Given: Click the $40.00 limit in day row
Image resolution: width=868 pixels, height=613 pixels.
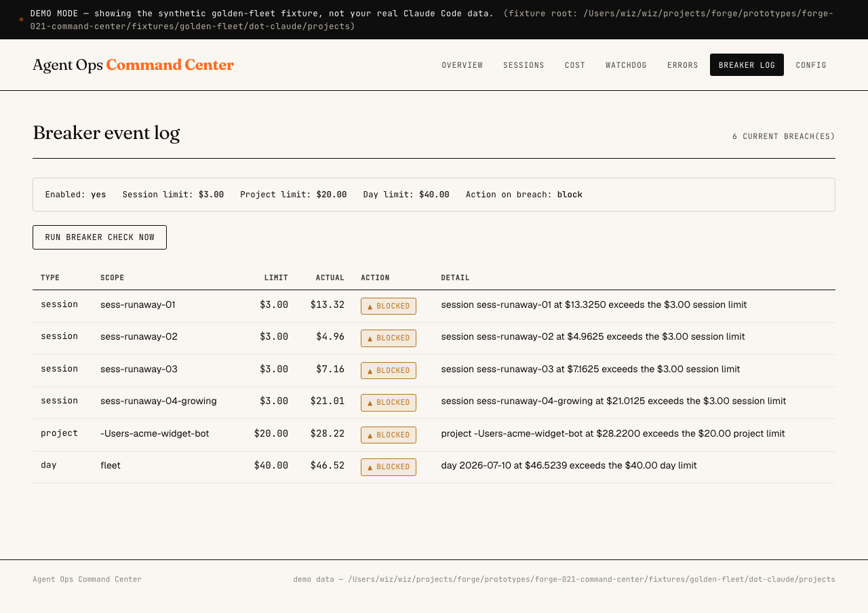Looking at the screenshot, I should 271,466.
